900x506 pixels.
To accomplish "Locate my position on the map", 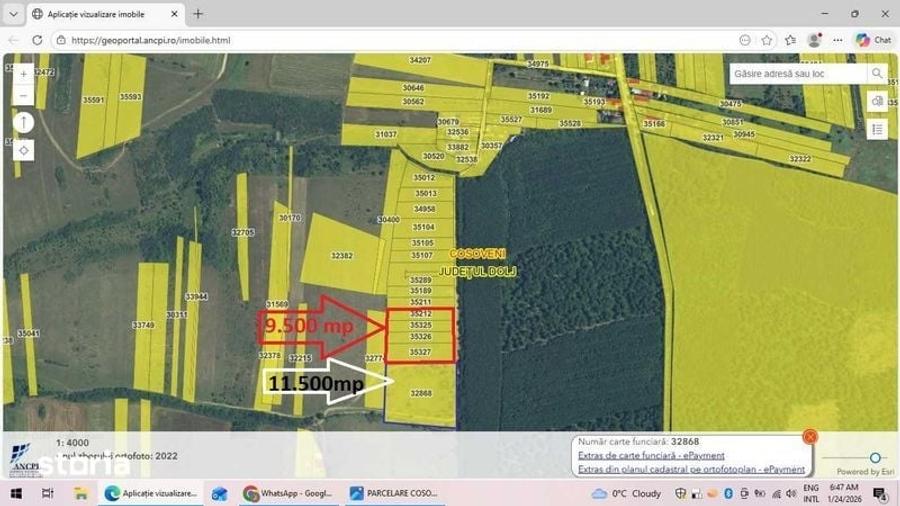I will pyautogui.click(x=24, y=150).
